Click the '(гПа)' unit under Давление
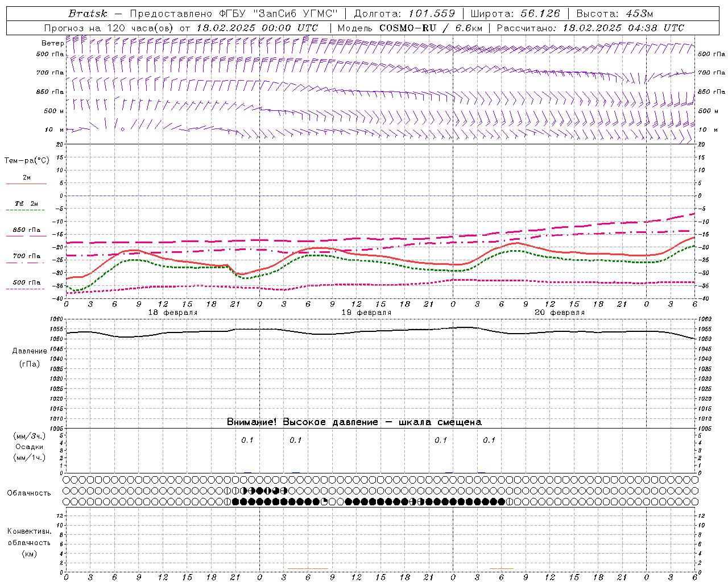 (x=30, y=364)
